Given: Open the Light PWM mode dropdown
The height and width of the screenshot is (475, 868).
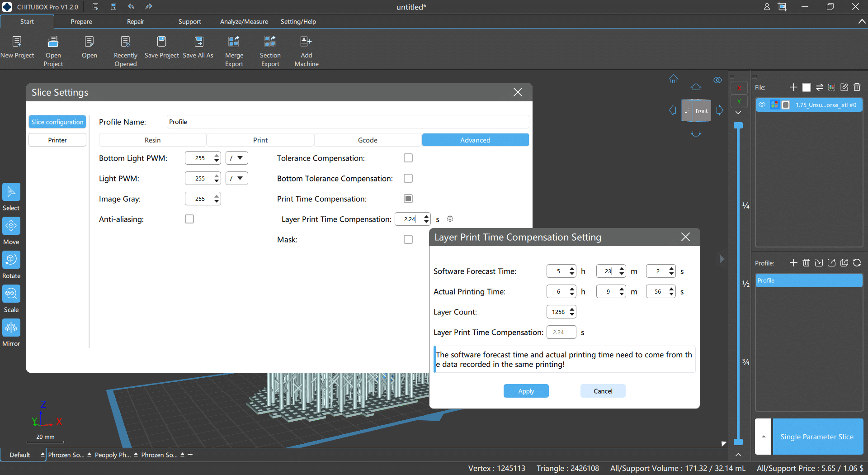Looking at the screenshot, I should coord(236,178).
